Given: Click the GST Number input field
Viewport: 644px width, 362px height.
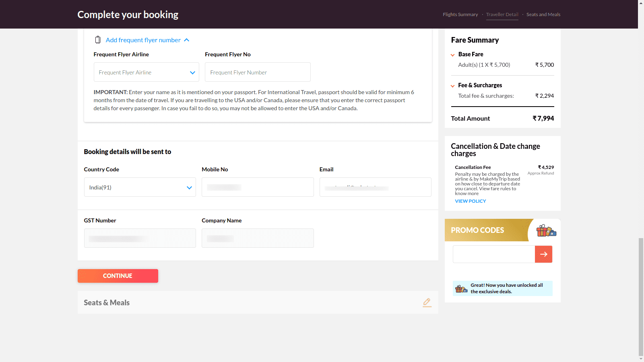Looking at the screenshot, I should [140, 238].
